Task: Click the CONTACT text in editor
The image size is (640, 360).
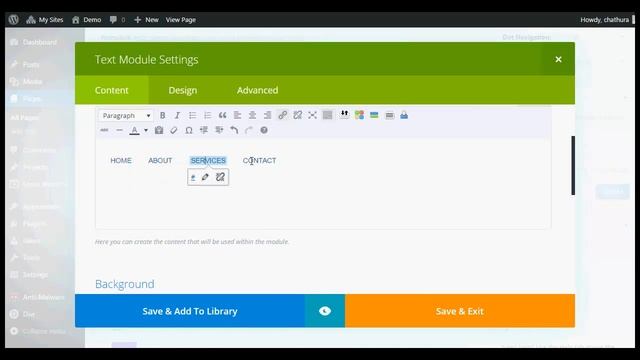Action: [x=260, y=160]
